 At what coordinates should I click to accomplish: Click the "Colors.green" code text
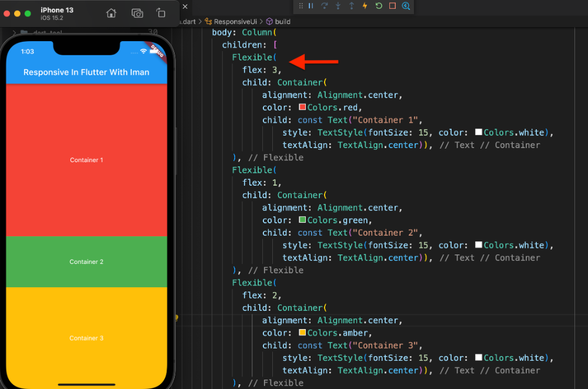(338, 220)
